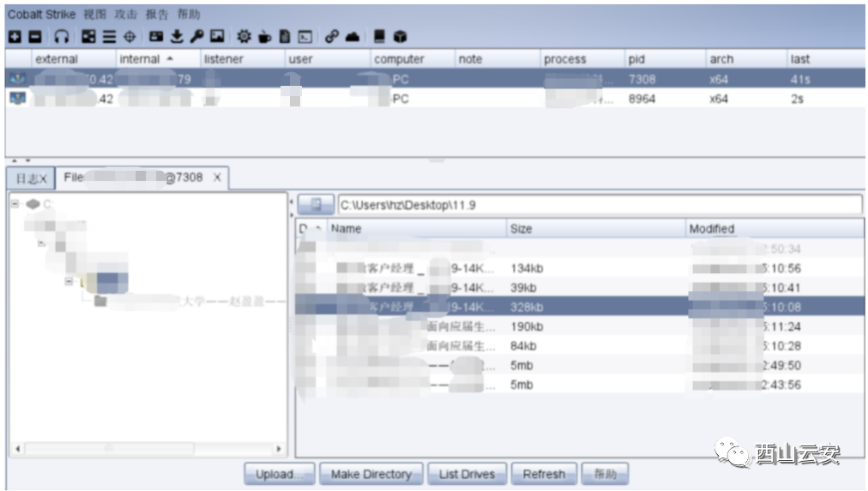Sort sessions by pid column
The height and width of the screenshot is (491, 868).
coord(666,58)
